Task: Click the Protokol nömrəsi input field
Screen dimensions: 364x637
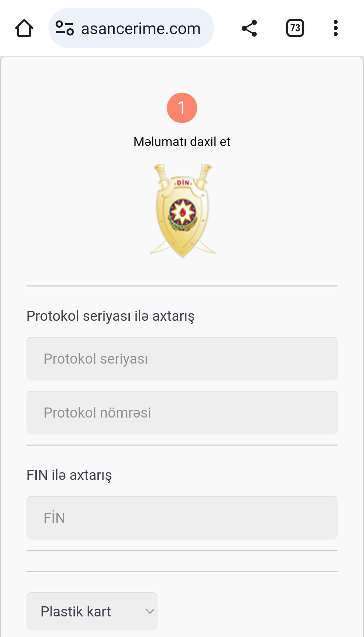Action: point(182,413)
